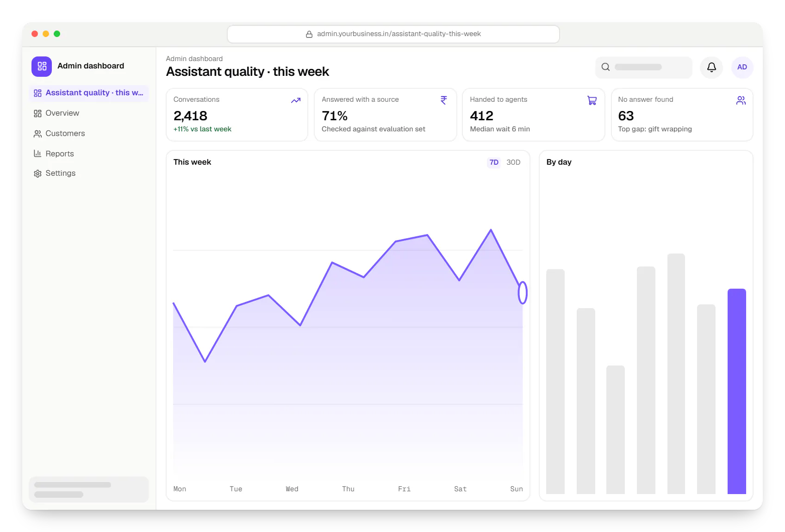The image size is (785, 532).
Task: Click the search magnifier icon
Action: tap(605, 67)
